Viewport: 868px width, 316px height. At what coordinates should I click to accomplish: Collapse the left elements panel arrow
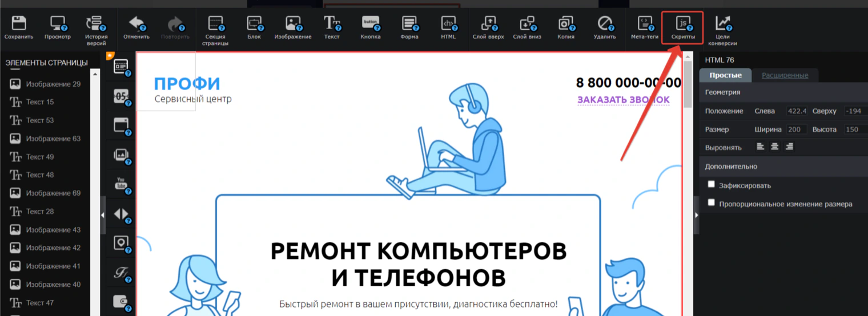point(103,215)
